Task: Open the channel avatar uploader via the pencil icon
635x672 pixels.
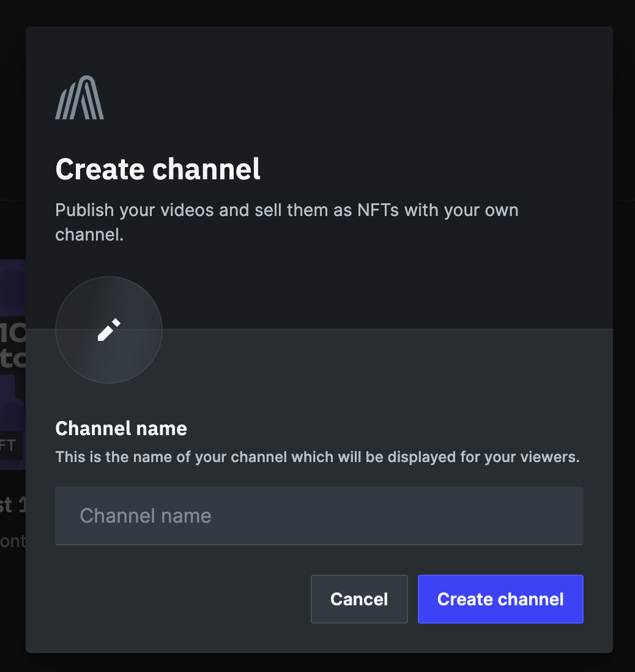Action: tap(109, 330)
